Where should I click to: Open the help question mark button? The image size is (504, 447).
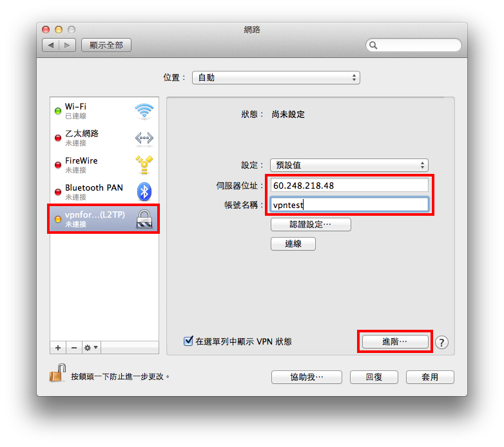click(x=441, y=342)
